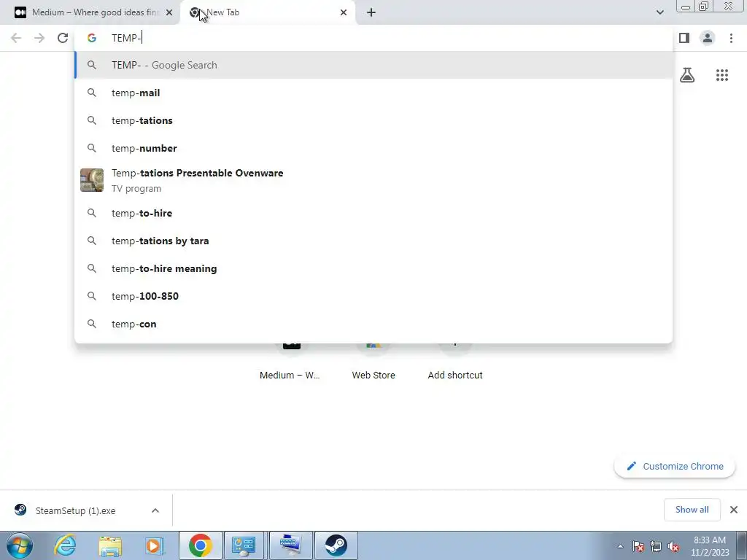Click Show all downloads
Image resolution: width=747 pixels, height=560 pixels.
click(692, 510)
